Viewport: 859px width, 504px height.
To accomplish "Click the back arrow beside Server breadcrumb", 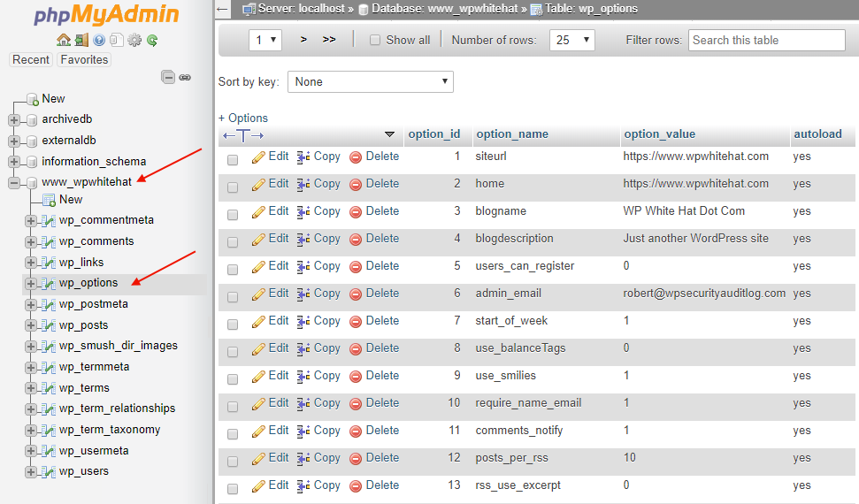I will [x=222, y=9].
